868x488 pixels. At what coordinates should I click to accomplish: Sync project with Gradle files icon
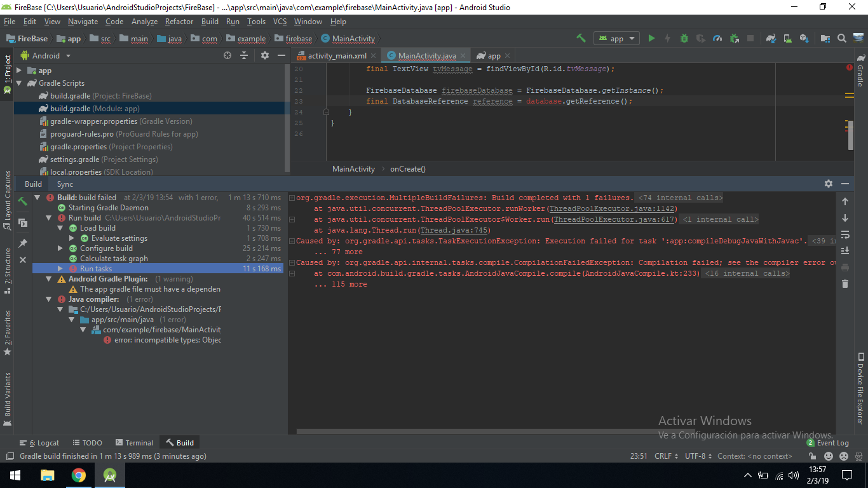(771, 38)
